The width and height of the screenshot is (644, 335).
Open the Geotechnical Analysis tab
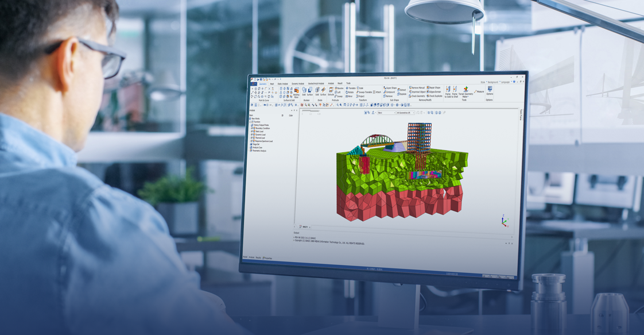[x=316, y=84]
